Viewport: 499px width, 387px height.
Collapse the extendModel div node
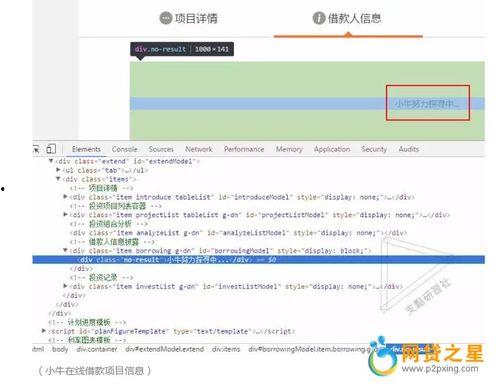(51, 161)
